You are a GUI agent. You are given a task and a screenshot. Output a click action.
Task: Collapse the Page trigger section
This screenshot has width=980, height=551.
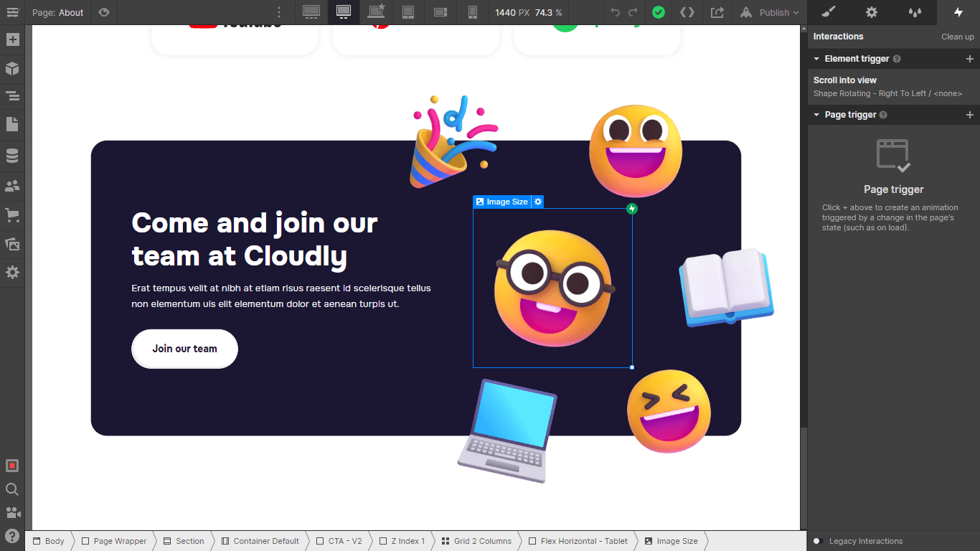coord(816,115)
